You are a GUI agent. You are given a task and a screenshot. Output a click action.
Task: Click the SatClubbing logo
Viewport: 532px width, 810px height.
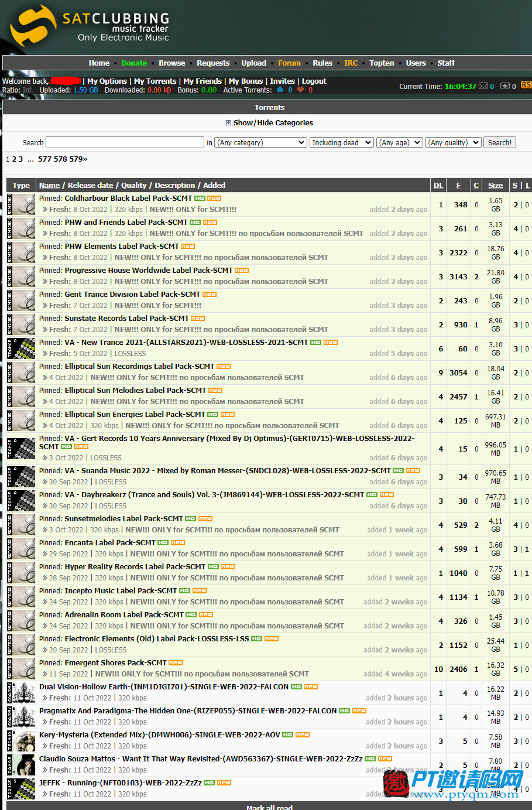91,25
